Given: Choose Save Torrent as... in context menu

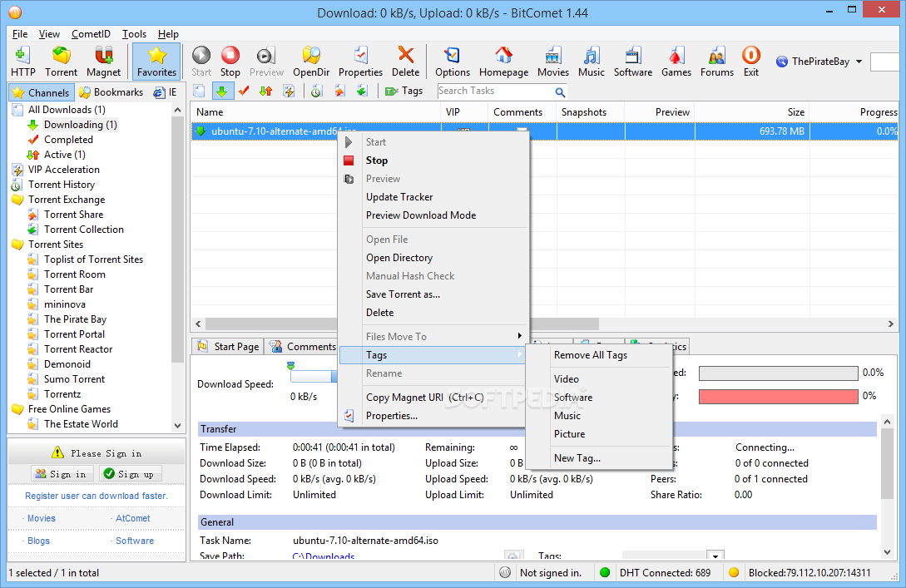Looking at the screenshot, I should [433, 294].
